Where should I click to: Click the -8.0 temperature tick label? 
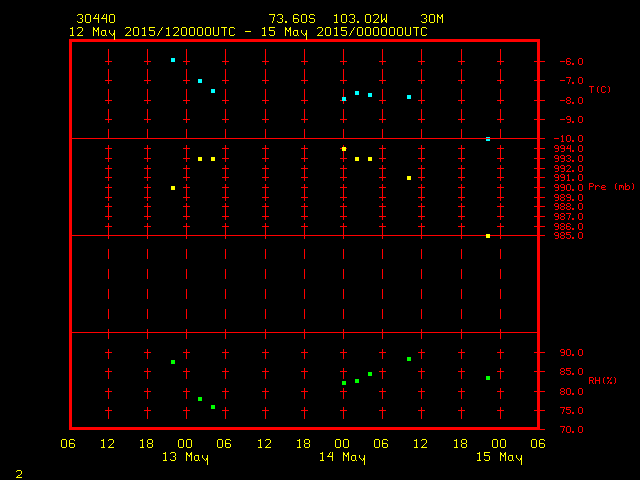click(x=571, y=101)
